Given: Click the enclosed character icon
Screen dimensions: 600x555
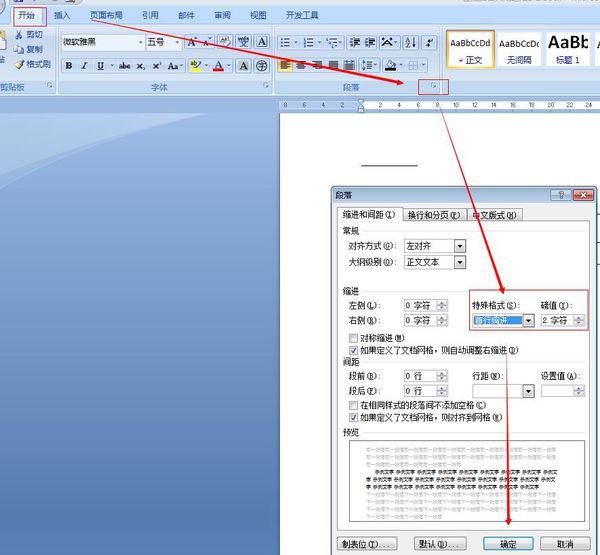Looking at the screenshot, I should pyautogui.click(x=262, y=66).
